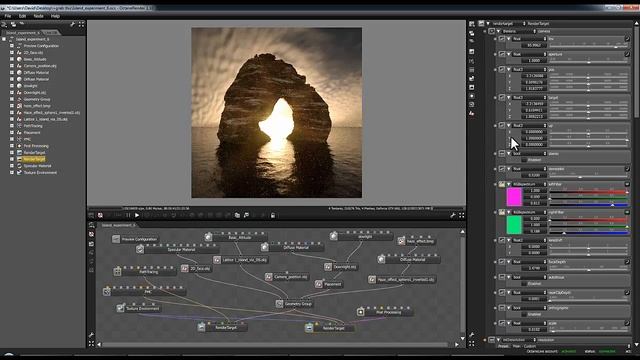Click the aperture curve icon at row end
Screen dimensions: 640x360
pyautogui.click(x=627, y=54)
